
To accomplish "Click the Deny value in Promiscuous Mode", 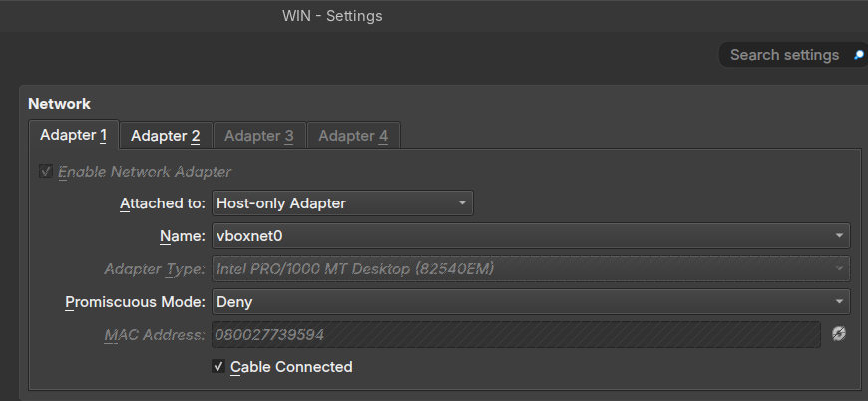I will [234, 302].
